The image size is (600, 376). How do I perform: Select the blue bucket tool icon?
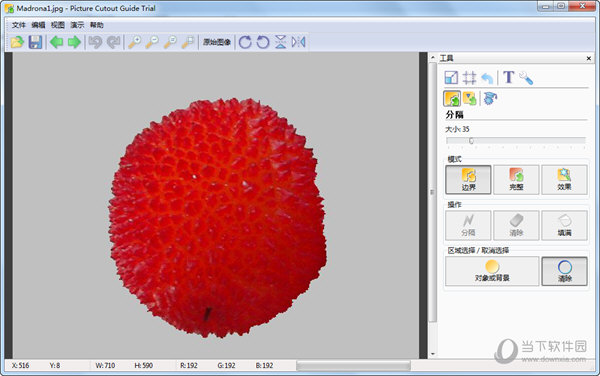tap(490, 98)
